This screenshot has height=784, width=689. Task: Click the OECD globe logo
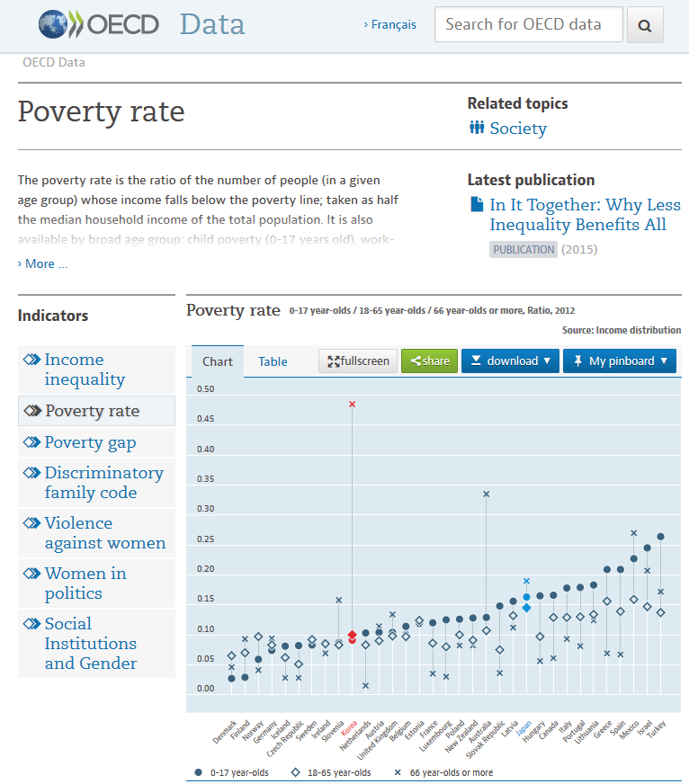tap(53, 24)
